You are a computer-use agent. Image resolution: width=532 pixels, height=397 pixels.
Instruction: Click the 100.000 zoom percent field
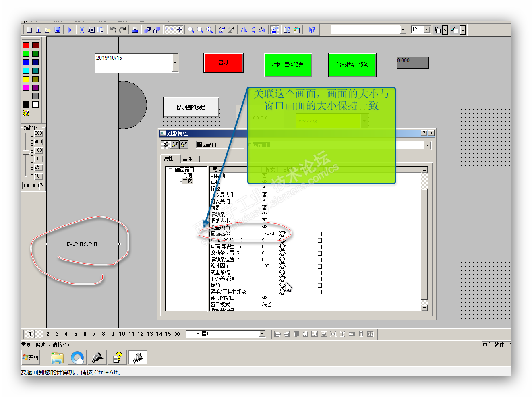[31, 185]
